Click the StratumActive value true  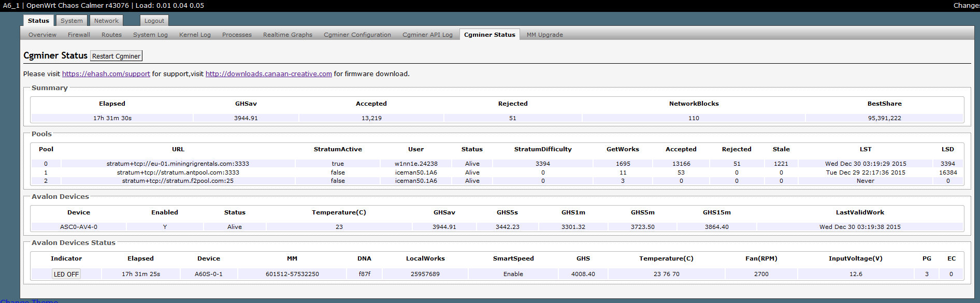pyautogui.click(x=338, y=164)
